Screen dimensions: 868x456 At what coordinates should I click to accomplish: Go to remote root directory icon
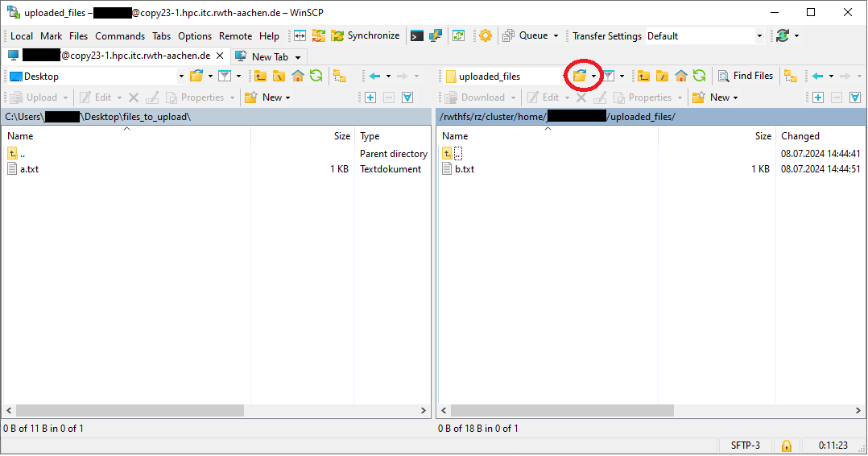tap(662, 76)
